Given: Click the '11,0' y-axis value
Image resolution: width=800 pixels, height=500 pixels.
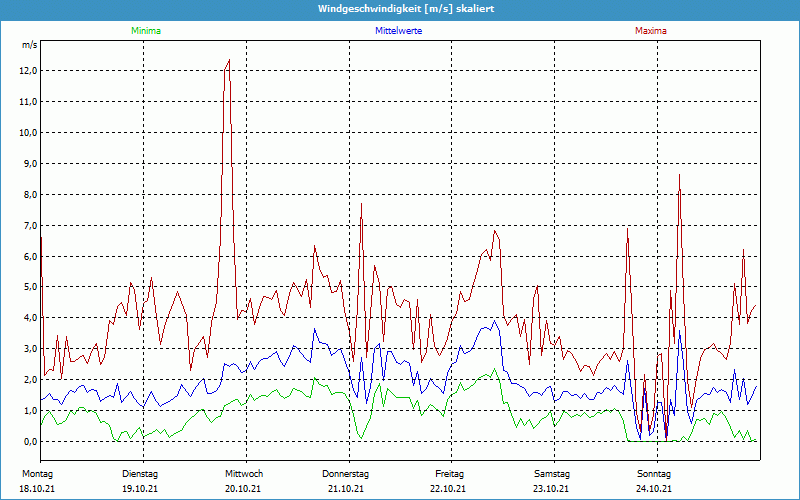Looking at the screenshot, I should tap(28, 102).
